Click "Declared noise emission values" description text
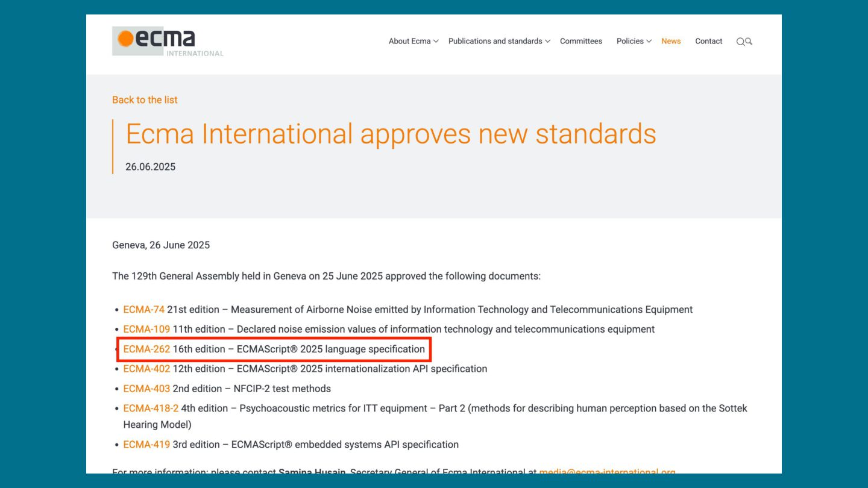This screenshot has width=868, height=488. click(445, 330)
